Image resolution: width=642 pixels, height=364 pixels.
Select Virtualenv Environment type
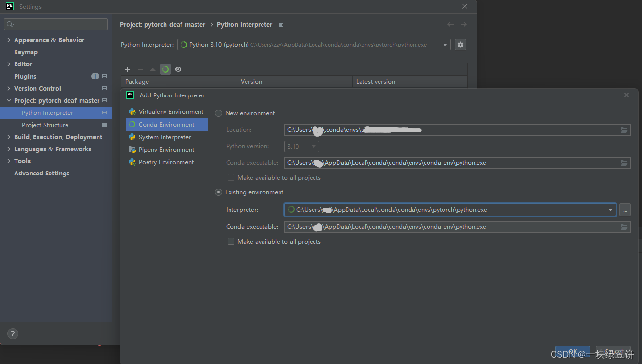coord(167,112)
